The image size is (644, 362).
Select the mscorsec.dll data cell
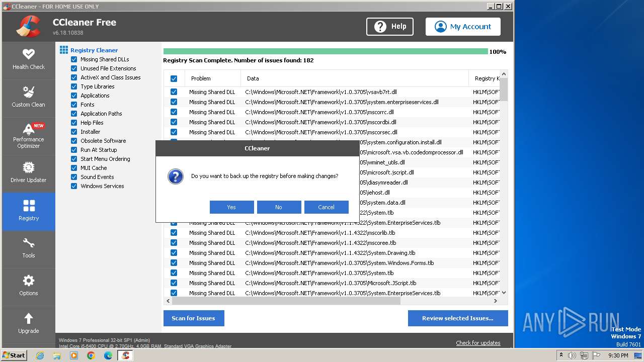[321, 132]
